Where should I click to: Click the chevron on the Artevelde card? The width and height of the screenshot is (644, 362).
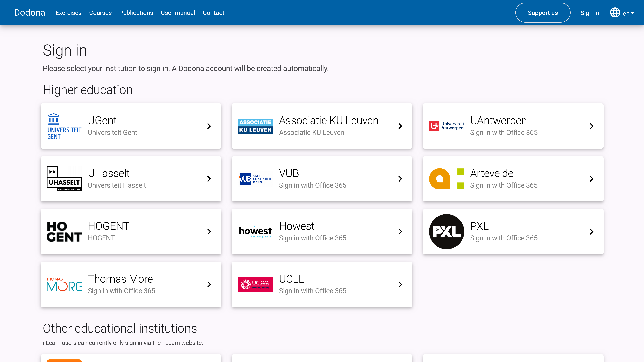pos(592,179)
